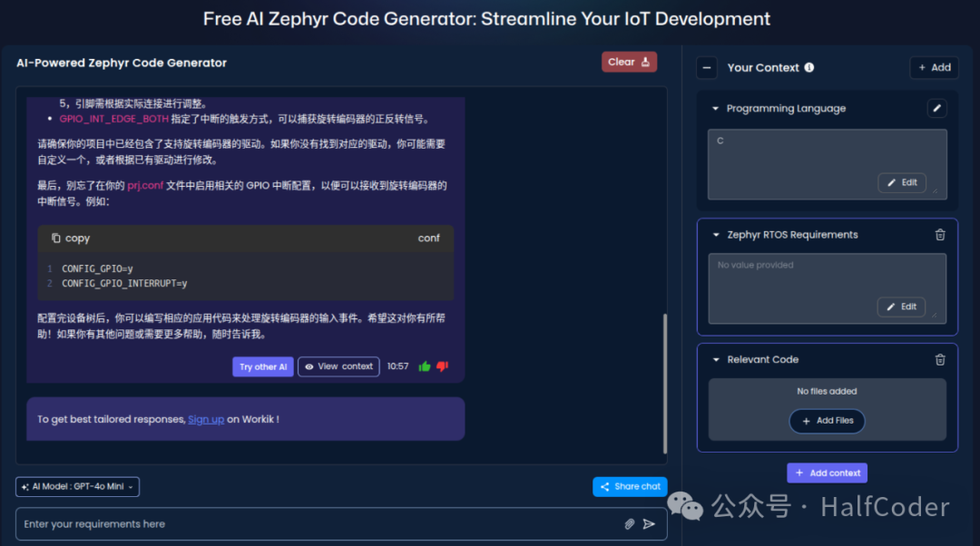The image size is (980, 546).
Task: Collapse the Zephyr RTOS Requirements section
Action: (715, 235)
